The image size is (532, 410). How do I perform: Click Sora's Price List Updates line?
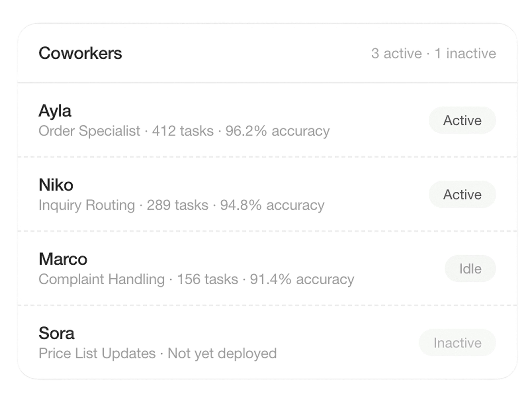point(158,353)
